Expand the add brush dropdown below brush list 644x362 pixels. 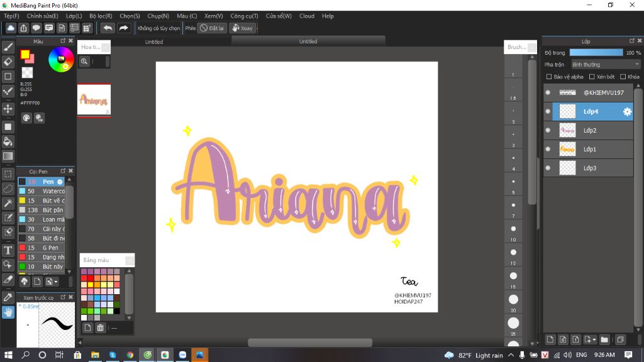pyautogui.click(x=56, y=282)
